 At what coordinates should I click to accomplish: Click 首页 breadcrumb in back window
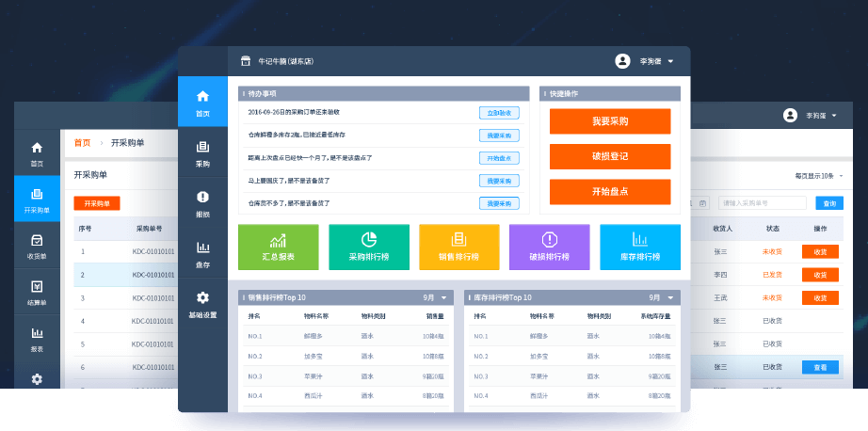tap(83, 143)
